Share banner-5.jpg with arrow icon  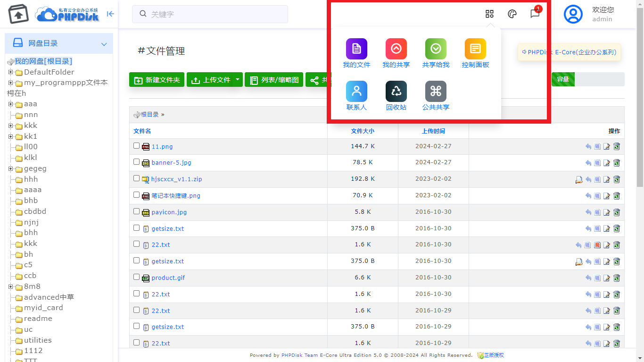(x=588, y=163)
